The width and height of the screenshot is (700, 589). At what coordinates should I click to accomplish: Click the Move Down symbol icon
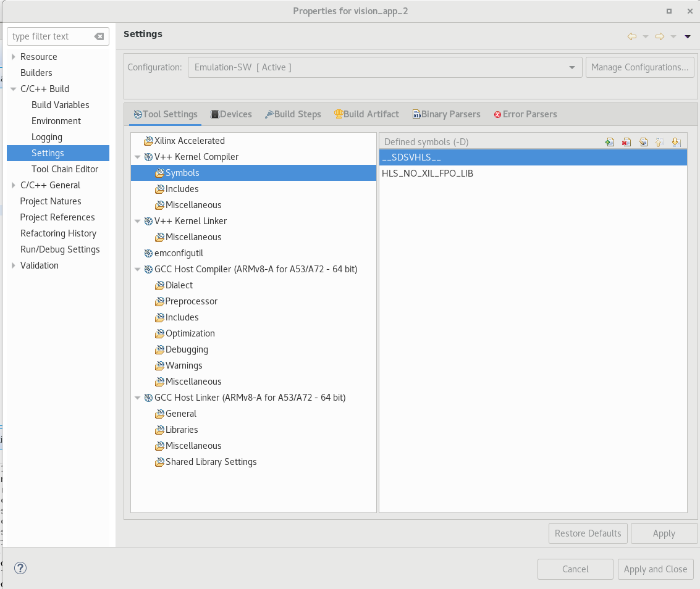click(x=675, y=142)
